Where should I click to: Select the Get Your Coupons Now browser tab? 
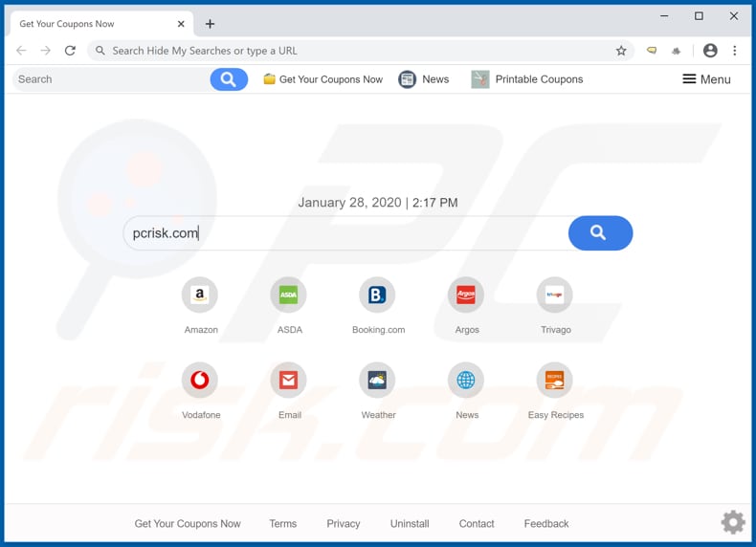[x=101, y=24]
